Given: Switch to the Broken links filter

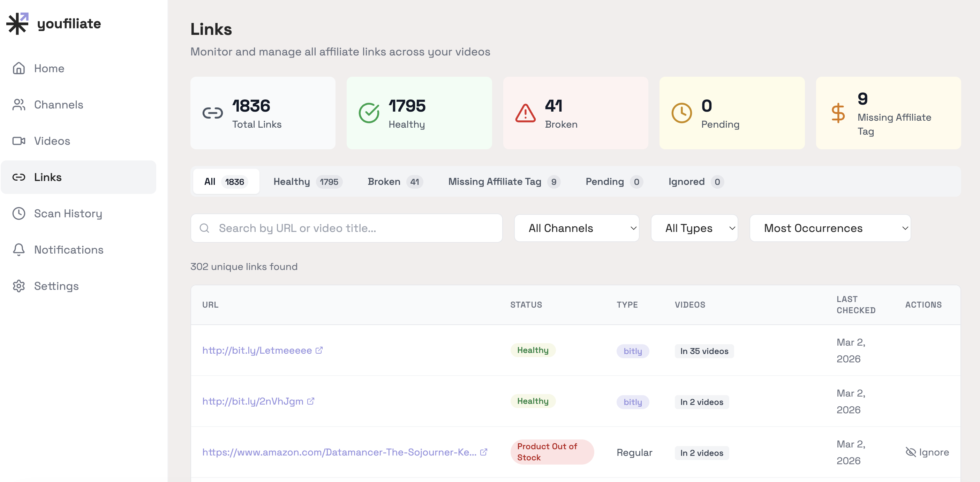Looking at the screenshot, I should (394, 181).
